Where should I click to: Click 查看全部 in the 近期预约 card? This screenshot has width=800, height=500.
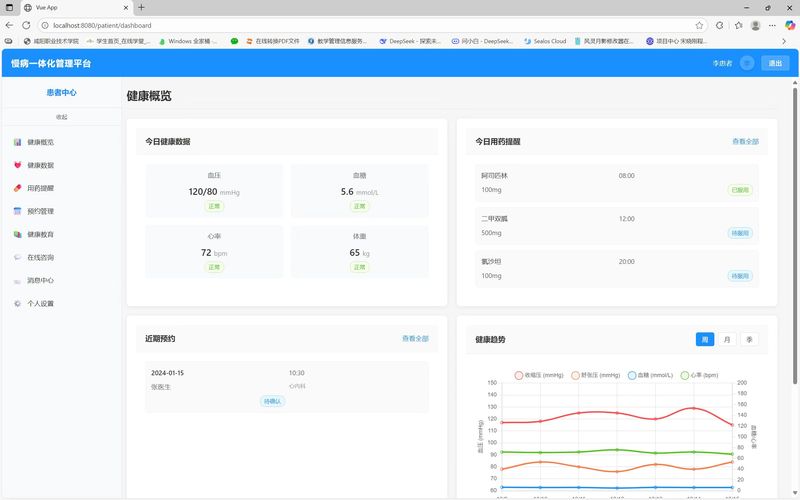[x=415, y=339]
